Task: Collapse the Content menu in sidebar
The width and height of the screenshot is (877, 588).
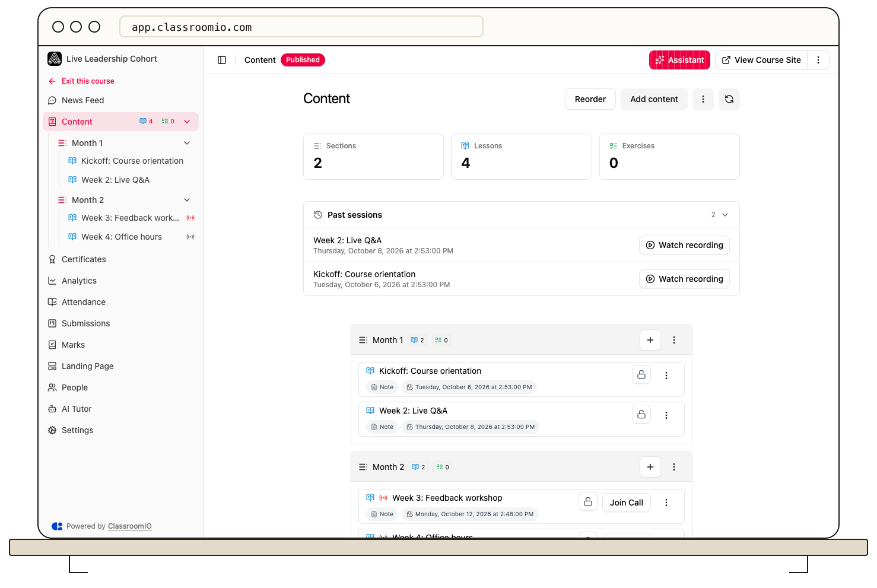Action: [187, 122]
